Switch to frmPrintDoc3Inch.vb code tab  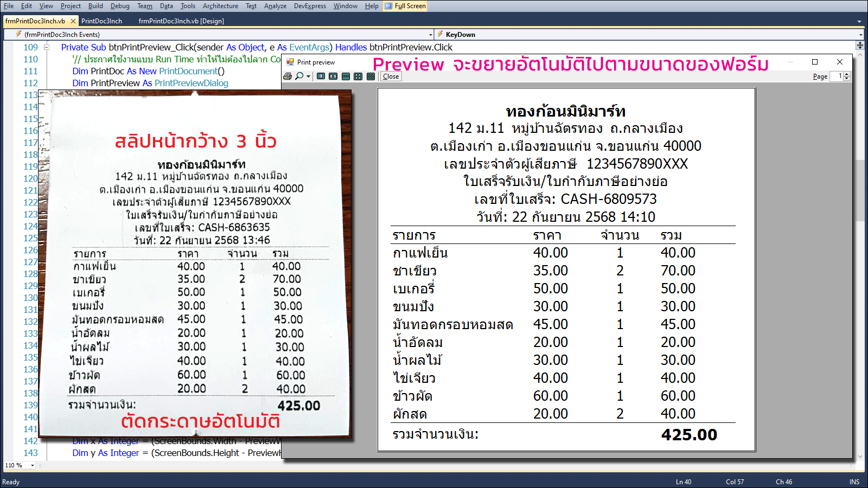click(35, 21)
